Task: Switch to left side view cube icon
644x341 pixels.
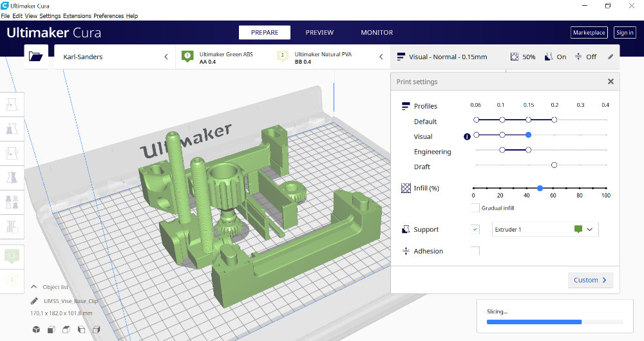Action: pyautogui.click(x=81, y=329)
